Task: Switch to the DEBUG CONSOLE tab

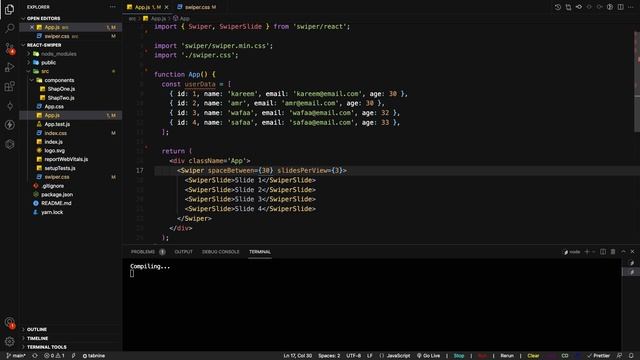Action: click(220, 252)
